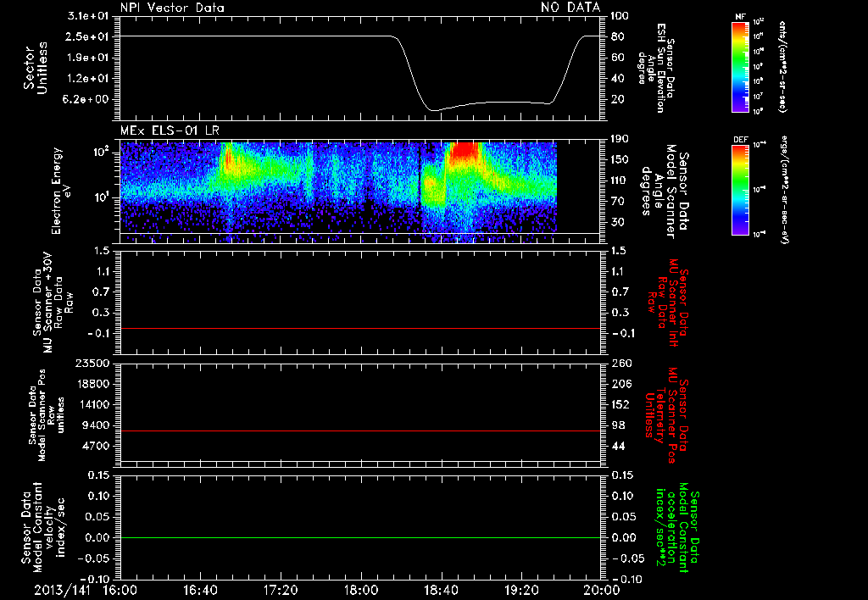This screenshot has width=868, height=600.
Task: Click the 4700 value on Scanner Pos axis
Action: (x=95, y=446)
